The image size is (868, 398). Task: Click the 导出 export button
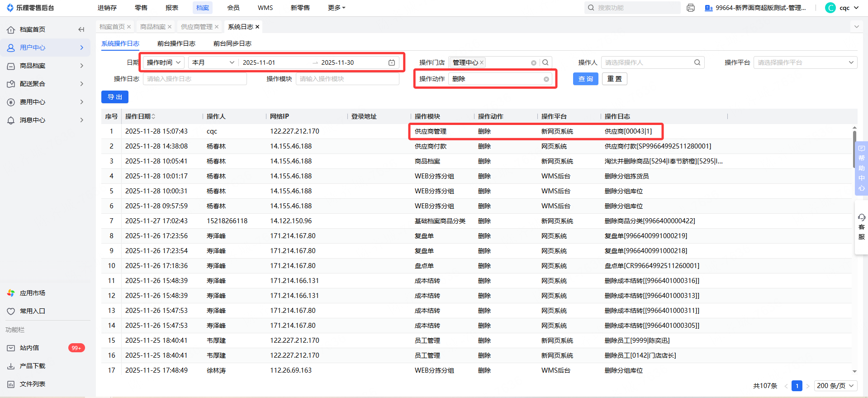115,97
